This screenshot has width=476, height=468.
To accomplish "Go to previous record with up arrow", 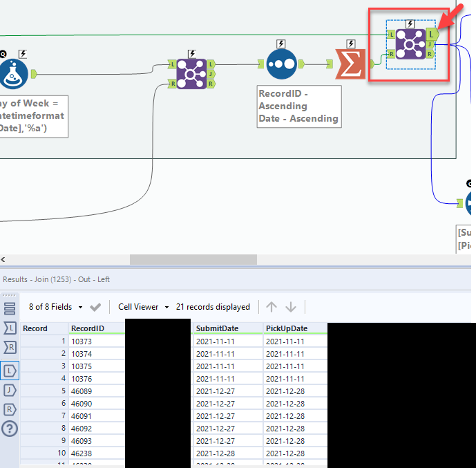I will 272,307.
